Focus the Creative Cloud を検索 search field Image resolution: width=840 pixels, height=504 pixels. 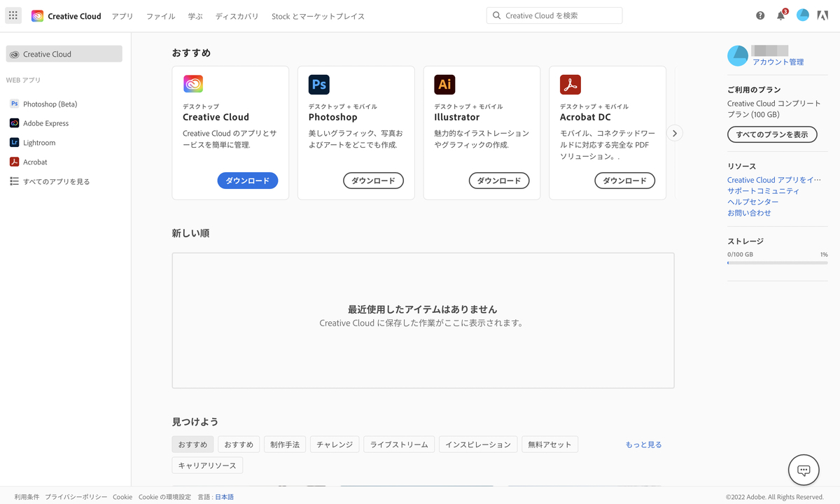click(554, 15)
